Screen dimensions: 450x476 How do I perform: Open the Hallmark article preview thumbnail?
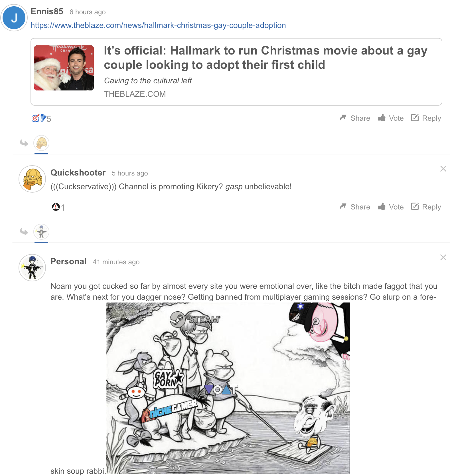tap(64, 68)
